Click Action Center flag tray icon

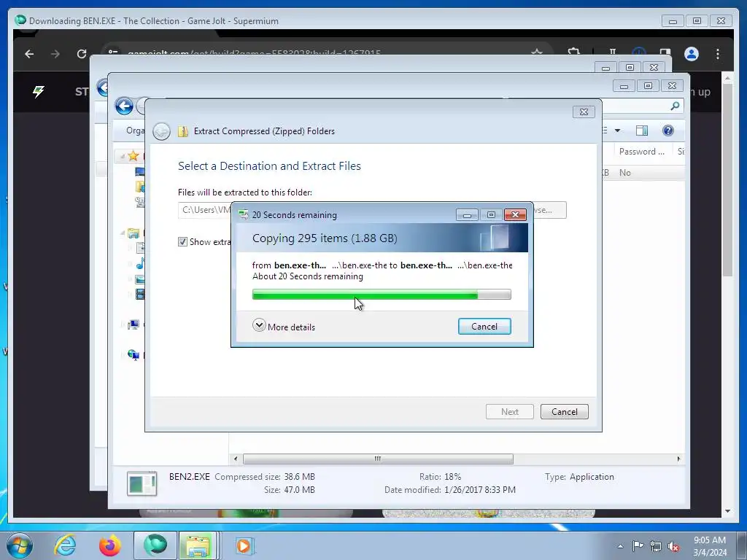pos(638,546)
